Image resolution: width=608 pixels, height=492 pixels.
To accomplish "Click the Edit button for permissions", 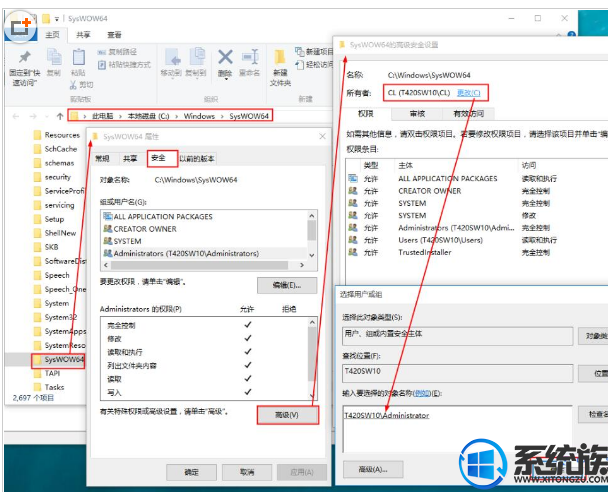I will coord(287,285).
